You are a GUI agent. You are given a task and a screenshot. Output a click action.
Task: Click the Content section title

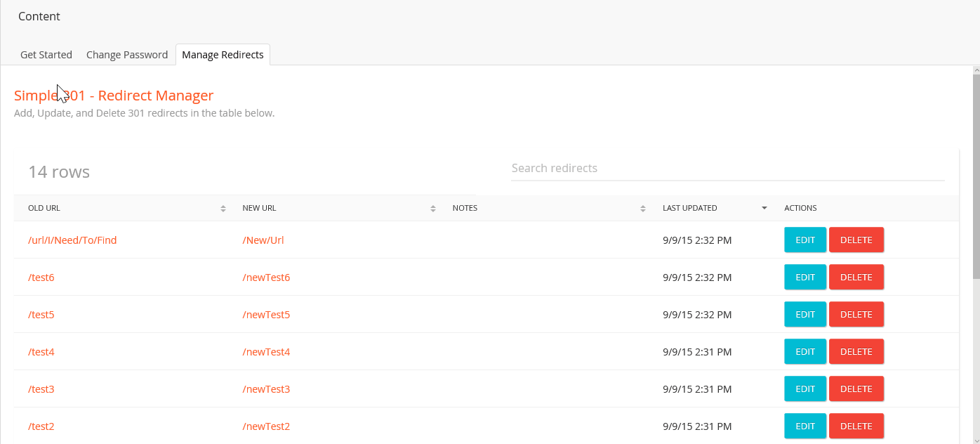39,16
